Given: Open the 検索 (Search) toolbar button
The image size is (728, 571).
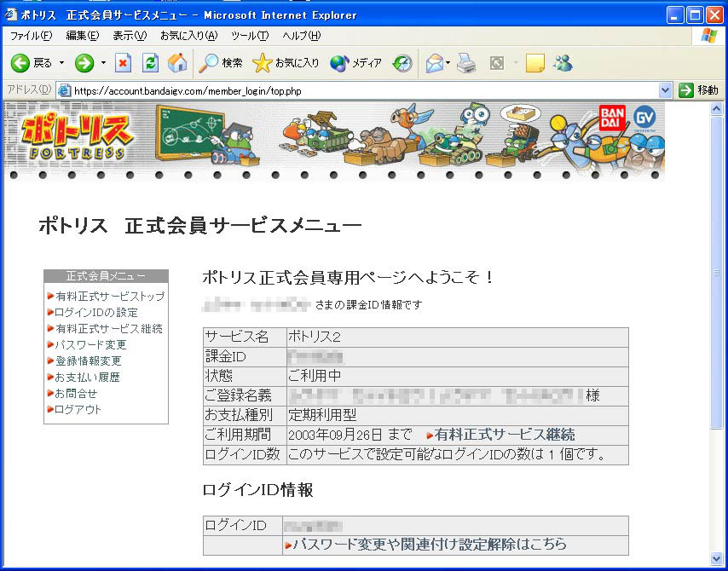Looking at the screenshot, I should 221,63.
